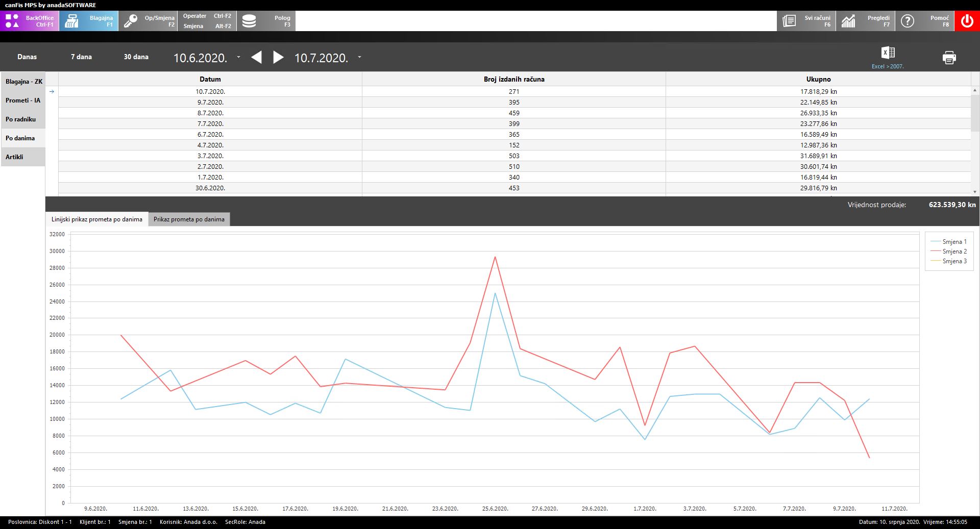Open Po danima side tab

pyautogui.click(x=23, y=138)
